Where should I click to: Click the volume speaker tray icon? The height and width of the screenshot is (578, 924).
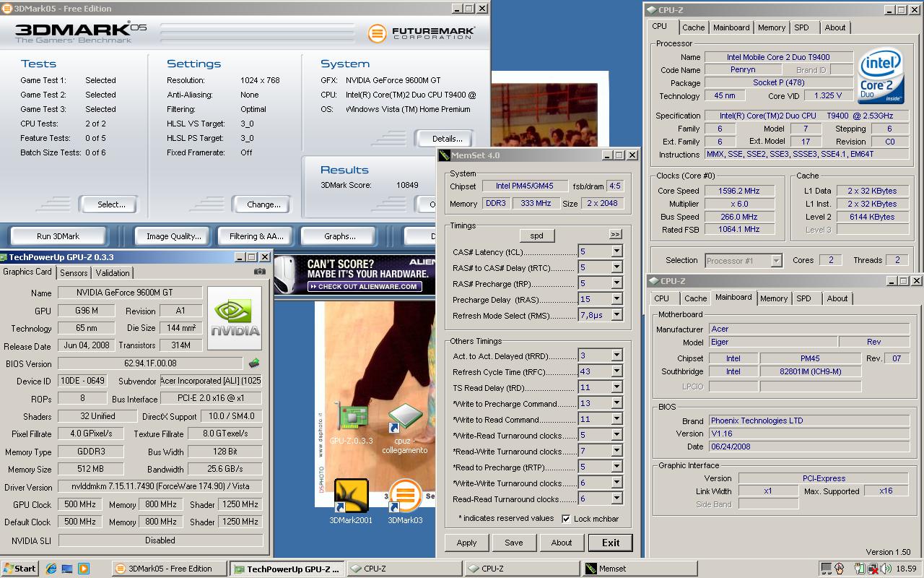(x=886, y=569)
